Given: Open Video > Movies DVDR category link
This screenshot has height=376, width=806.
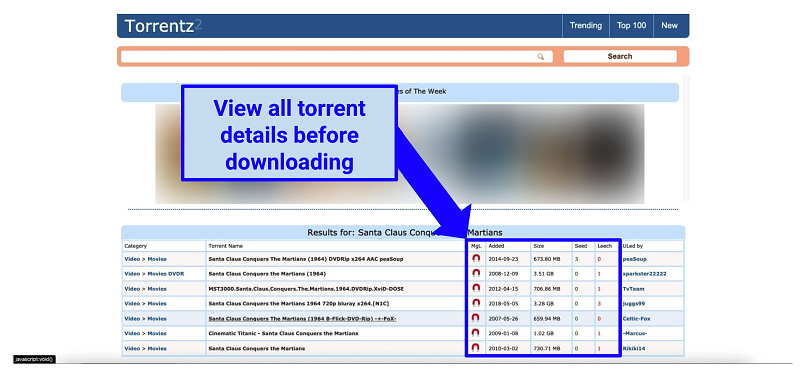Looking at the screenshot, I should pos(154,274).
